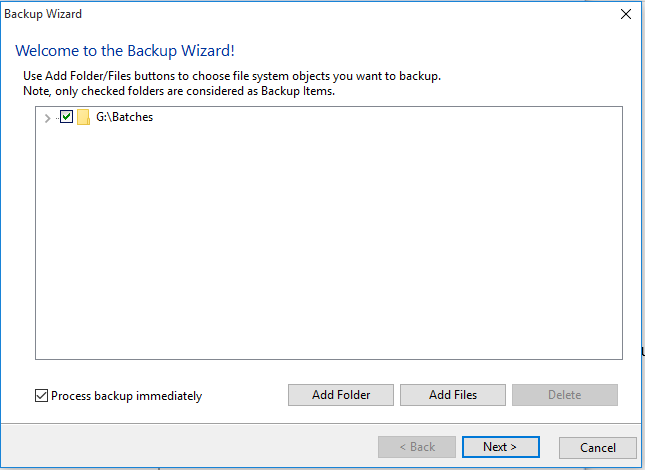Proceed with the Next > button
645x470 pixels.
coord(501,447)
